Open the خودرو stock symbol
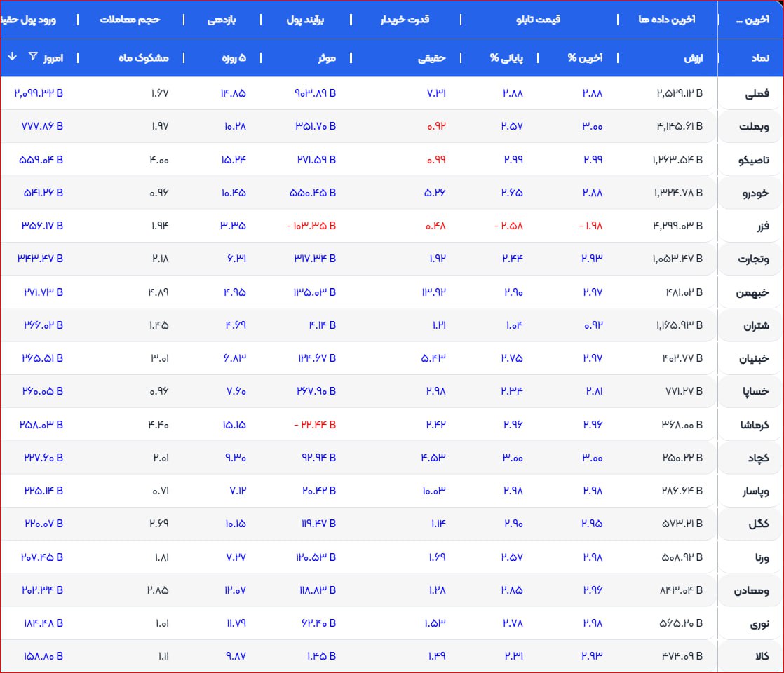 pos(755,193)
